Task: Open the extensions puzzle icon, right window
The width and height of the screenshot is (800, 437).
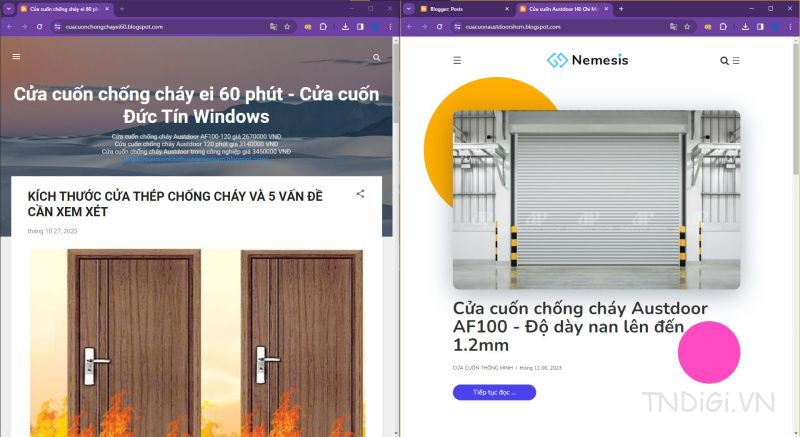Action: [723, 27]
